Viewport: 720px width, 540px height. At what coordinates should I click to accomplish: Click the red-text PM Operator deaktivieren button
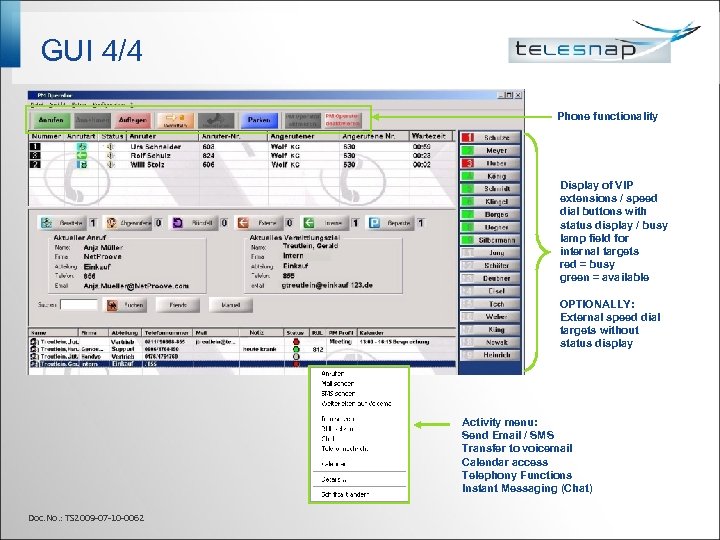(343, 120)
